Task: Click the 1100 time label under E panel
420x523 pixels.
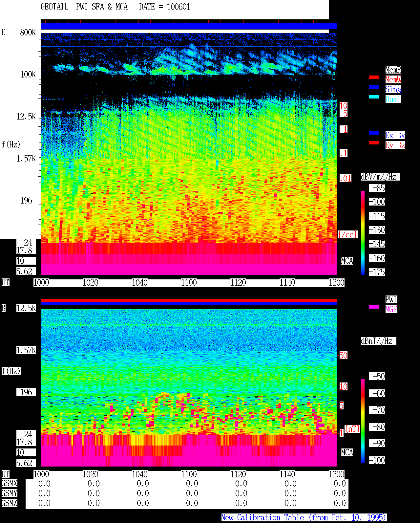Action: [x=189, y=282]
